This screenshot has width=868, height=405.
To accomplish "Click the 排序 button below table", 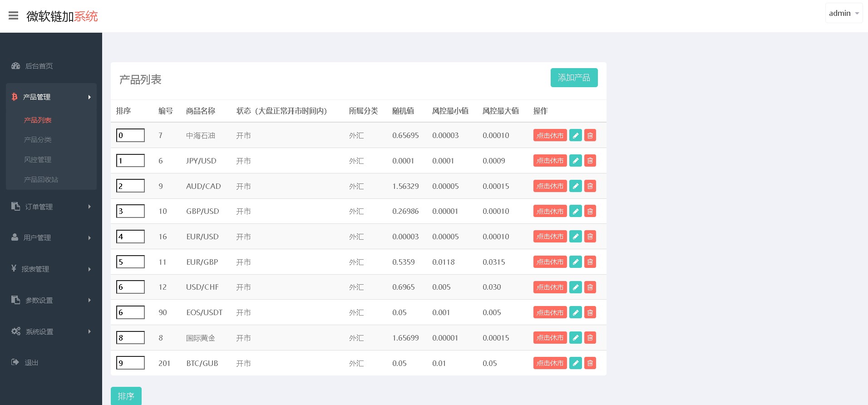I will 126,396.
